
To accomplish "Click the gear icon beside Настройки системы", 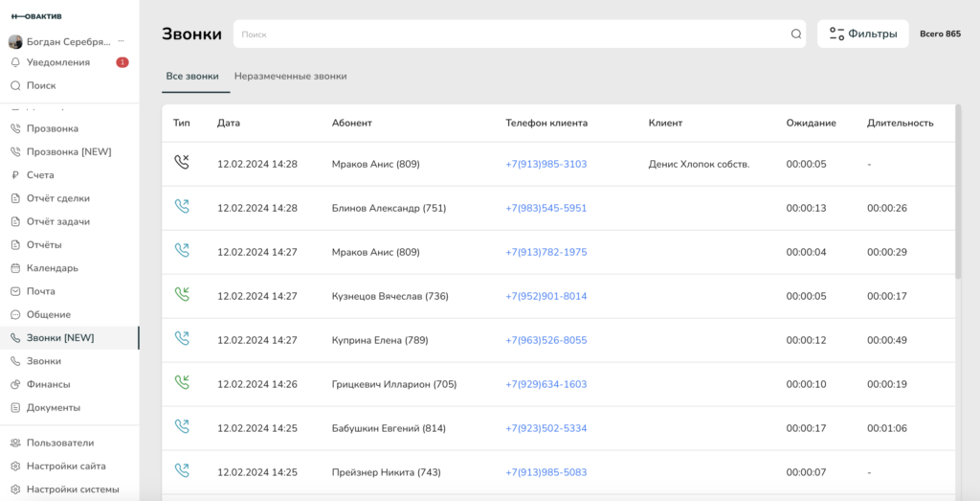I will [15, 490].
